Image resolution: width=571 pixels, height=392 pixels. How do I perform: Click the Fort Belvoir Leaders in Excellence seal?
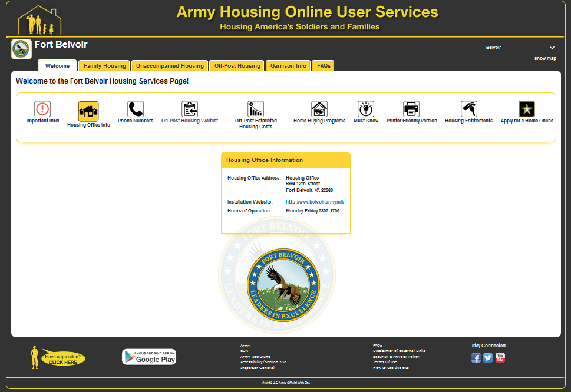pos(283,285)
